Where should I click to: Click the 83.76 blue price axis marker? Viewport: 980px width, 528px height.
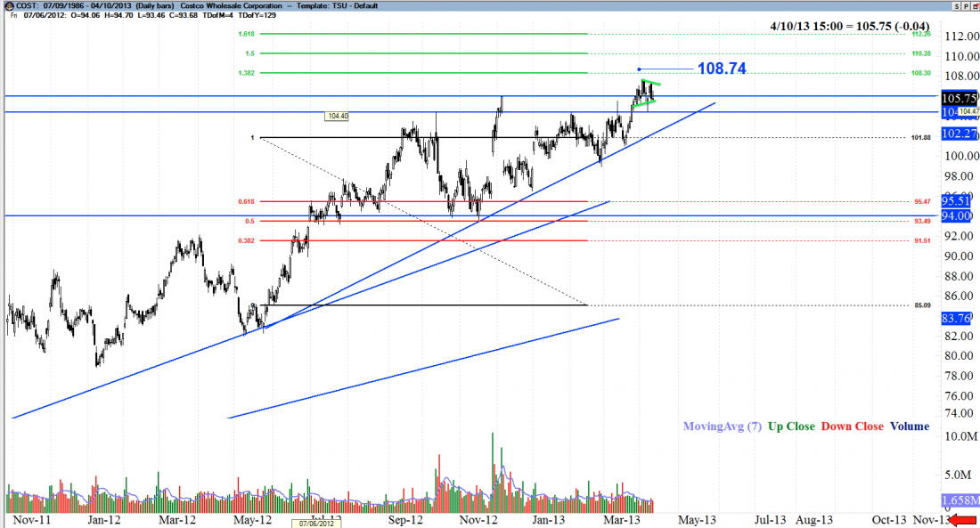point(959,317)
